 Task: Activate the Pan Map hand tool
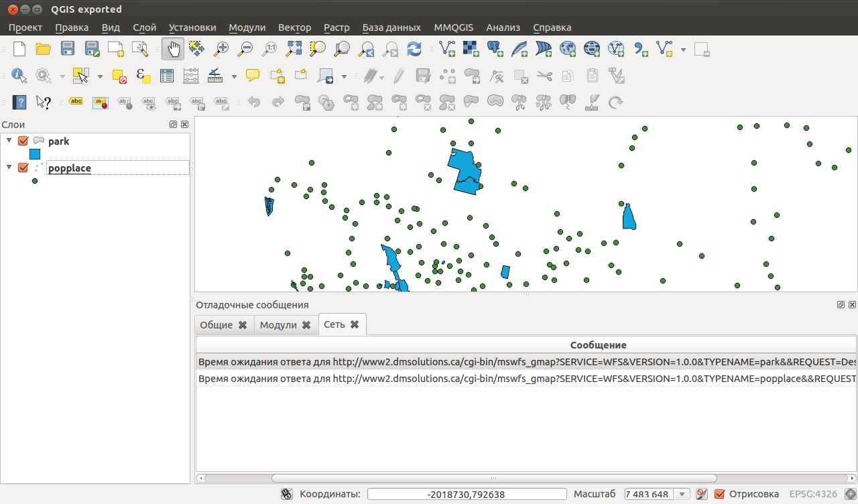[172, 49]
